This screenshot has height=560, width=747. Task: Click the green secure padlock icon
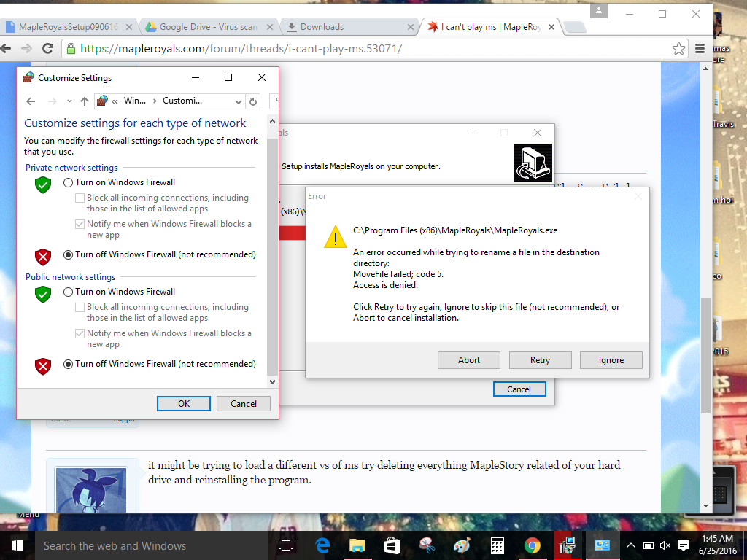click(71, 49)
